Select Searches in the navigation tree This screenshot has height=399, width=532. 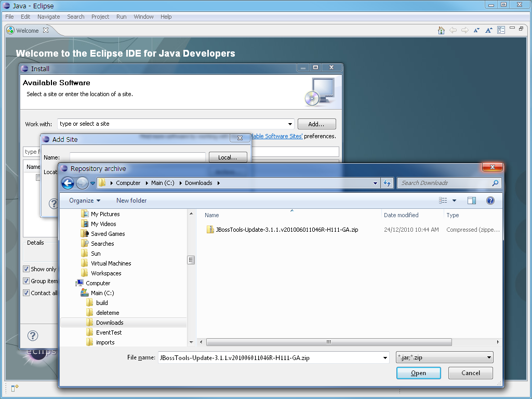pyautogui.click(x=102, y=244)
